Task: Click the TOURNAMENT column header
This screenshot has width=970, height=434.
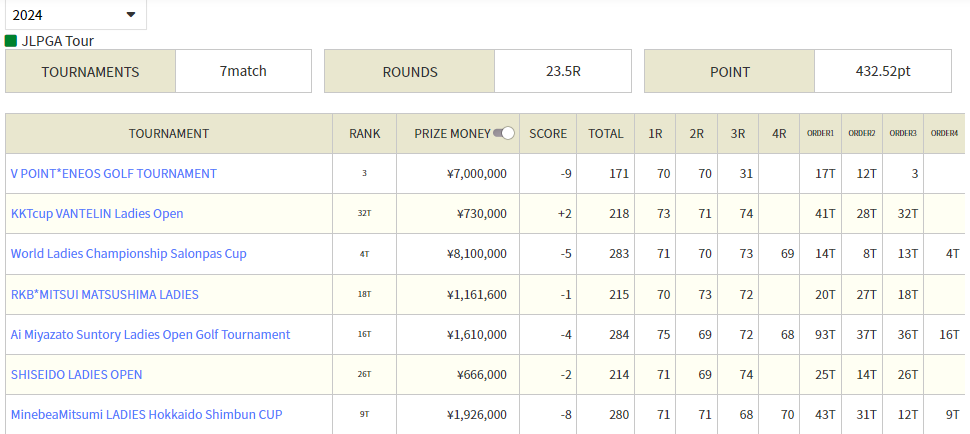Action: click(x=169, y=134)
